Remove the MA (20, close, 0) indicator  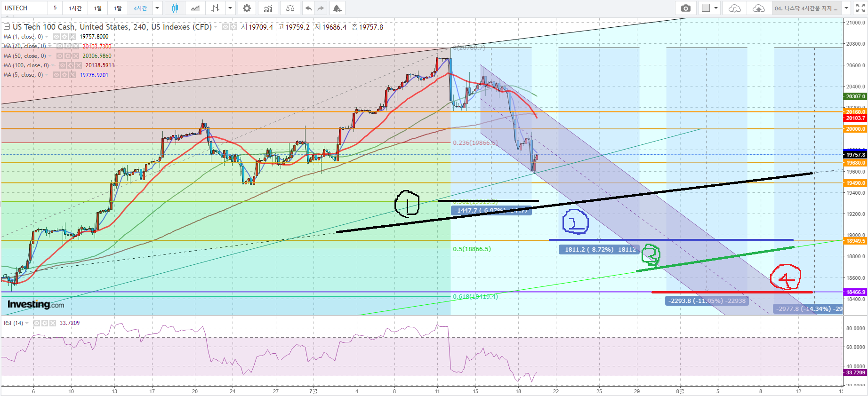pyautogui.click(x=76, y=46)
